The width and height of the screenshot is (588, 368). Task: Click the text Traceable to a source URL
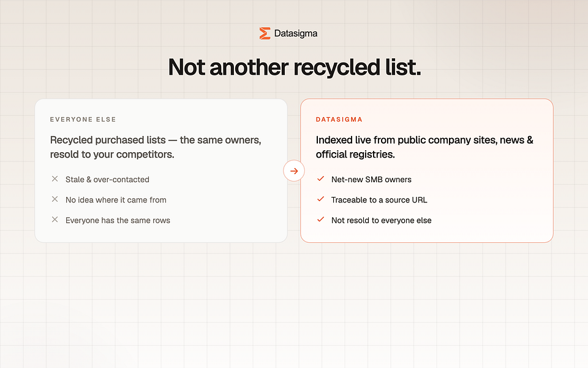(x=379, y=200)
